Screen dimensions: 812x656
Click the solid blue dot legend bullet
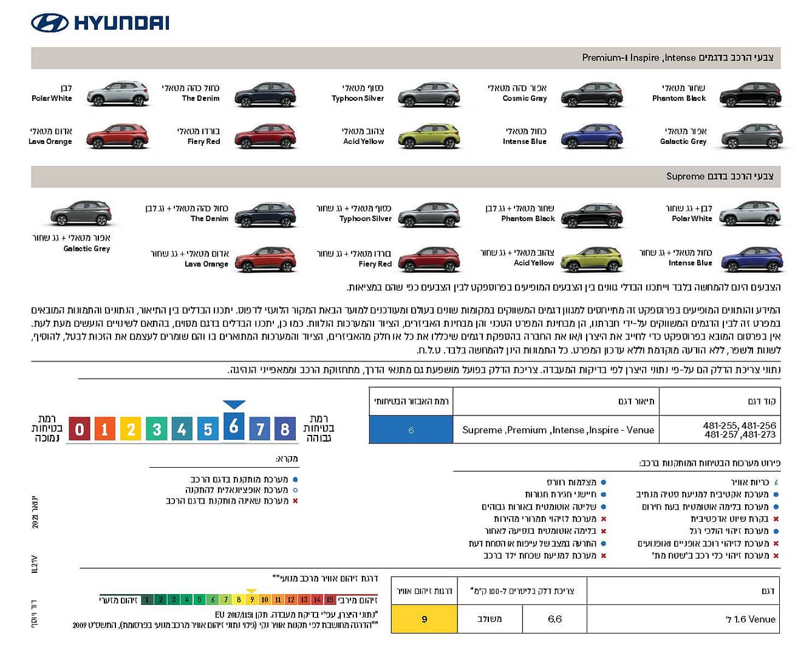(295, 479)
